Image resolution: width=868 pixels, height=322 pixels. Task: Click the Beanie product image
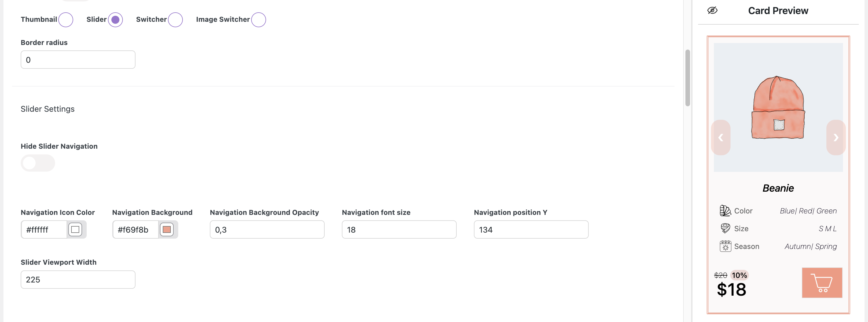pos(778,107)
